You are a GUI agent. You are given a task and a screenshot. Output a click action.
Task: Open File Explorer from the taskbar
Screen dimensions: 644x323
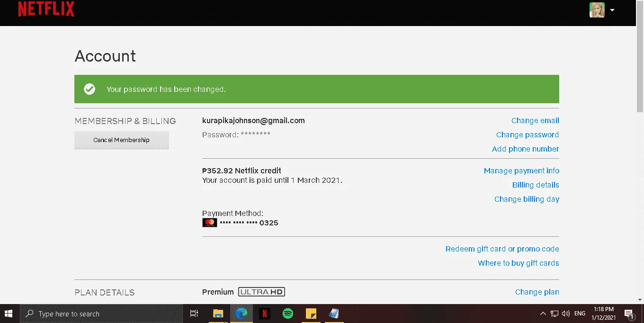(218, 314)
